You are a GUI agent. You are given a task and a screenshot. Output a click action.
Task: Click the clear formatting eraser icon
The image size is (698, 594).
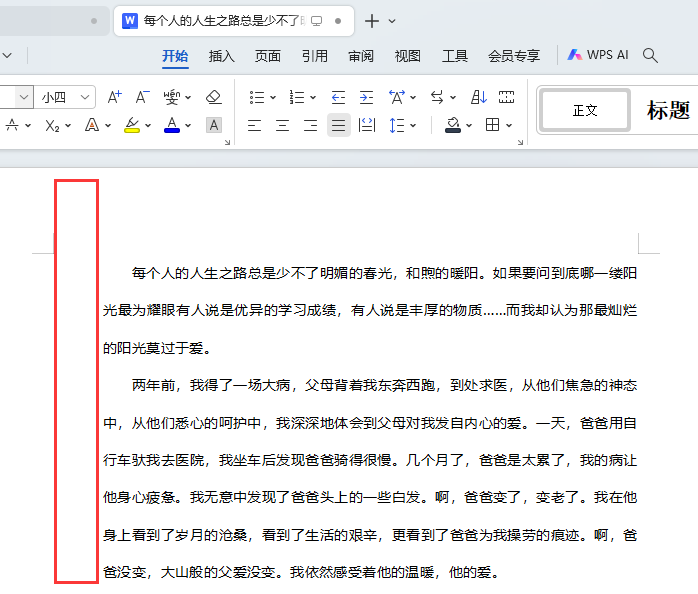(x=214, y=97)
